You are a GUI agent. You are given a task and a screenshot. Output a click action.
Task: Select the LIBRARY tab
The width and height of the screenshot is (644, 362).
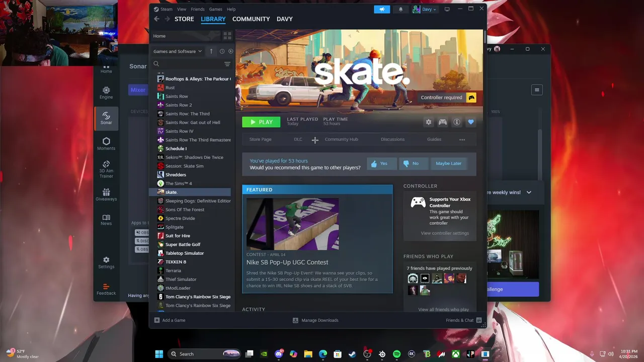[213, 19]
